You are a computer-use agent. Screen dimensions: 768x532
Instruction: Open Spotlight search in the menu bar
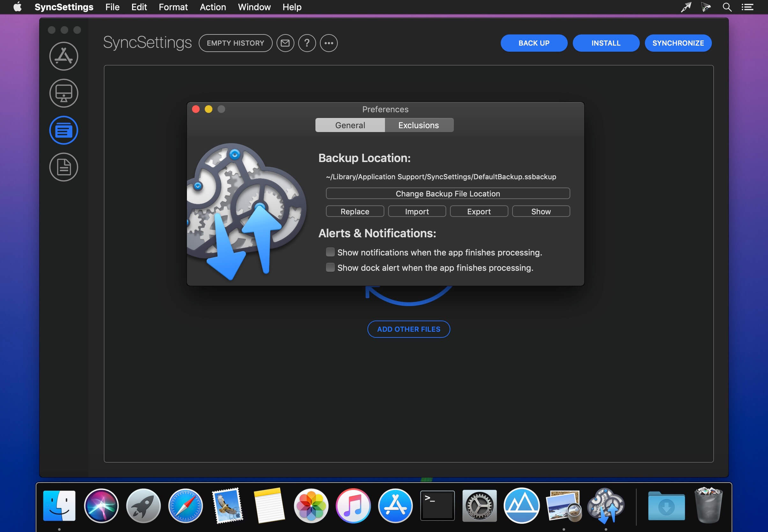pos(727,7)
